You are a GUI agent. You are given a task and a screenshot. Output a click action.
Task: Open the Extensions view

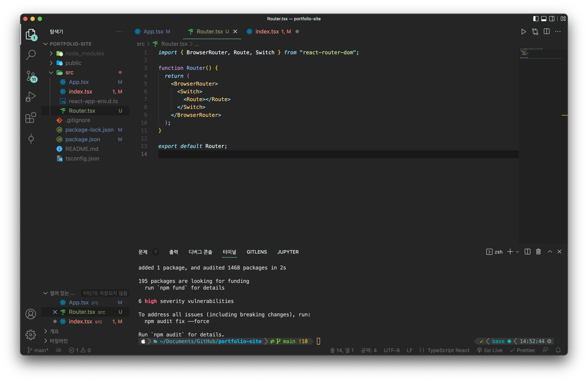pyautogui.click(x=31, y=118)
